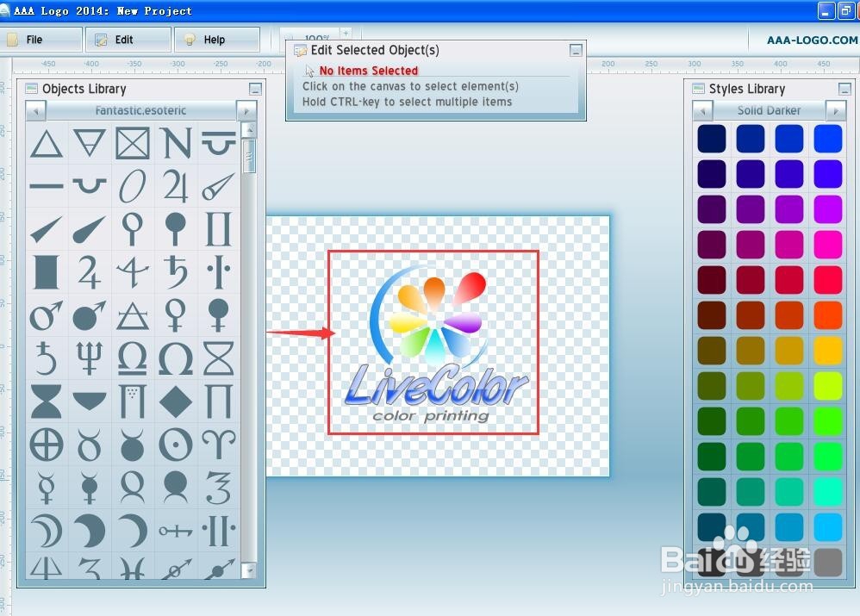This screenshot has height=616, width=860.
Task: Insert the Sun circle-with-dot symbol
Action: tap(176, 445)
